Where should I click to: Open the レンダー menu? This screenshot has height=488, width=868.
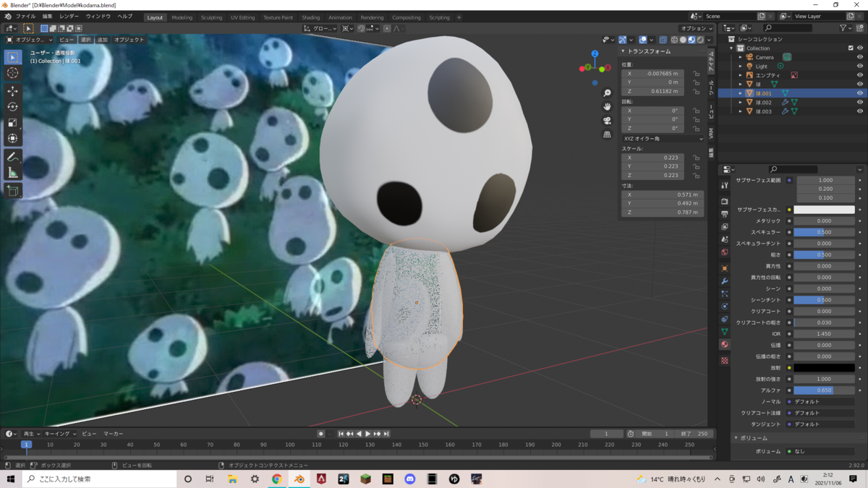(x=69, y=16)
